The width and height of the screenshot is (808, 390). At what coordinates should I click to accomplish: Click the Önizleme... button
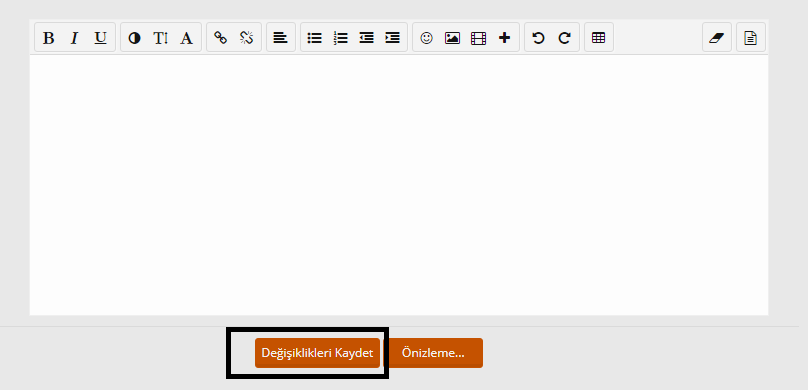pos(433,353)
